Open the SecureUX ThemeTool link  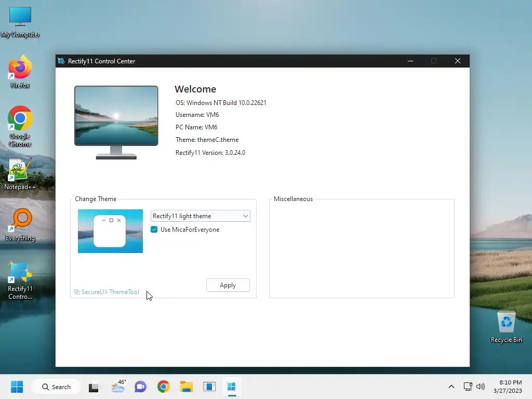pyautogui.click(x=110, y=292)
